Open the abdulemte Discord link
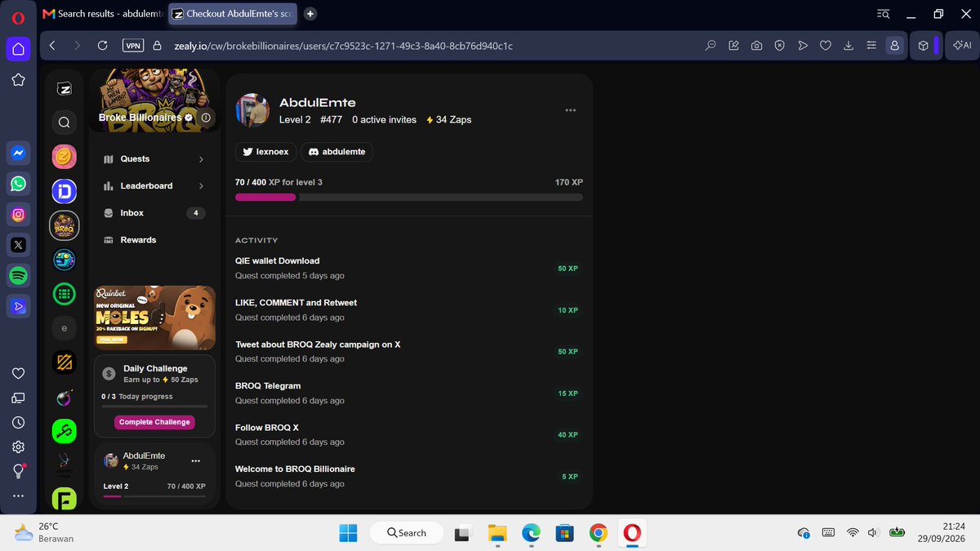The height and width of the screenshot is (551, 980). 337,152
